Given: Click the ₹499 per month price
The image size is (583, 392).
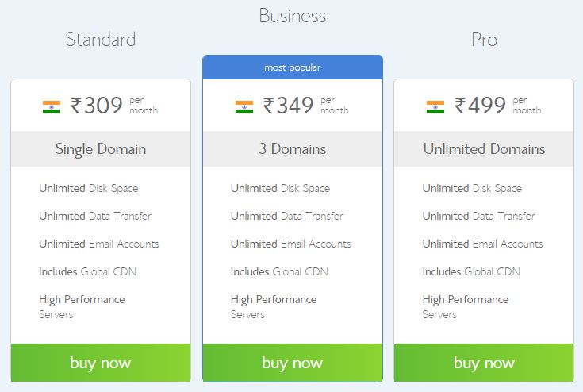Looking at the screenshot, I should point(497,106).
